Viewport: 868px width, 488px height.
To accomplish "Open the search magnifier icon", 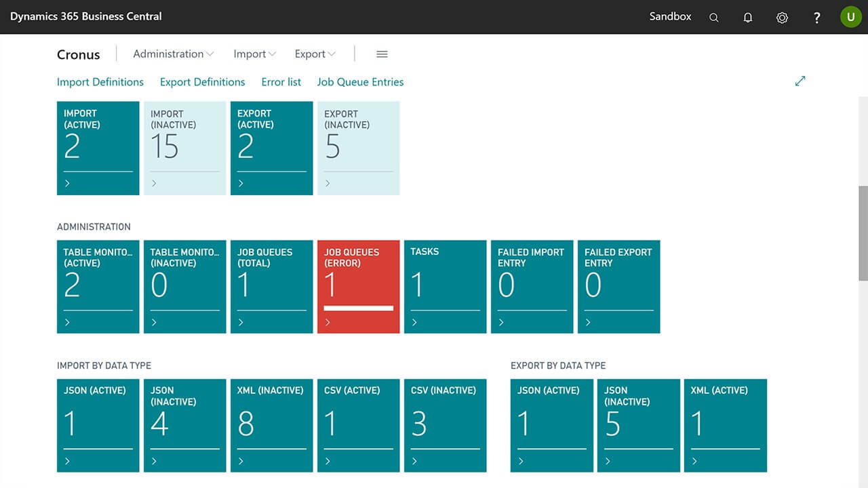I will point(713,18).
